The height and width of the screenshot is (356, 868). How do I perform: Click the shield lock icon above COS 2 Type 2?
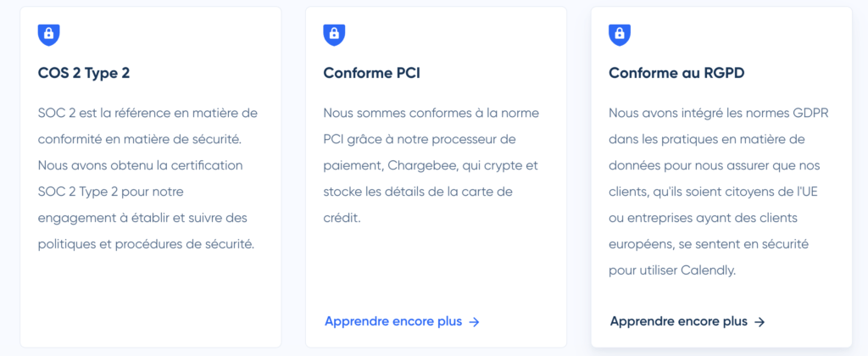pyautogui.click(x=49, y=35)
